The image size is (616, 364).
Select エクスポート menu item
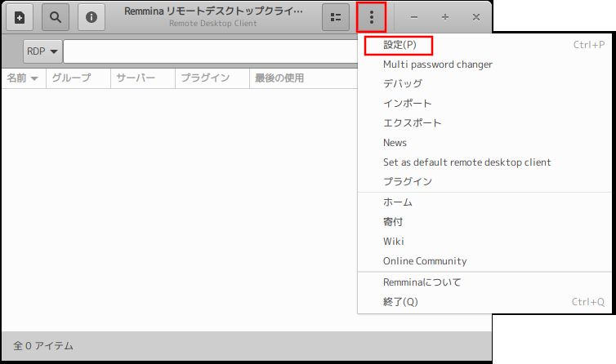(412, 123)
